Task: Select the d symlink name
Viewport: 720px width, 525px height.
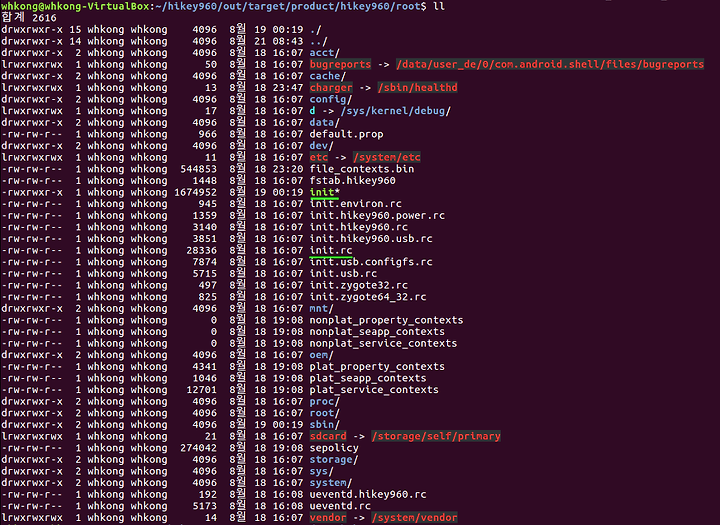Action: coord(312,111)
